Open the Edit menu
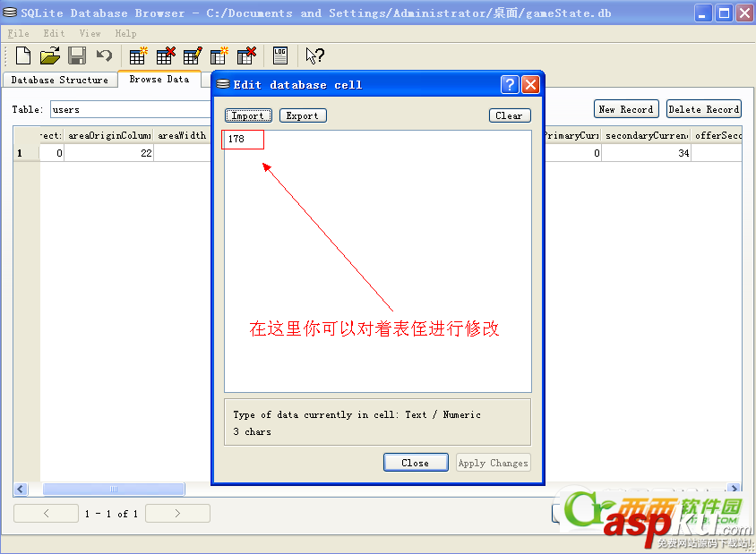 click(54, 33)
